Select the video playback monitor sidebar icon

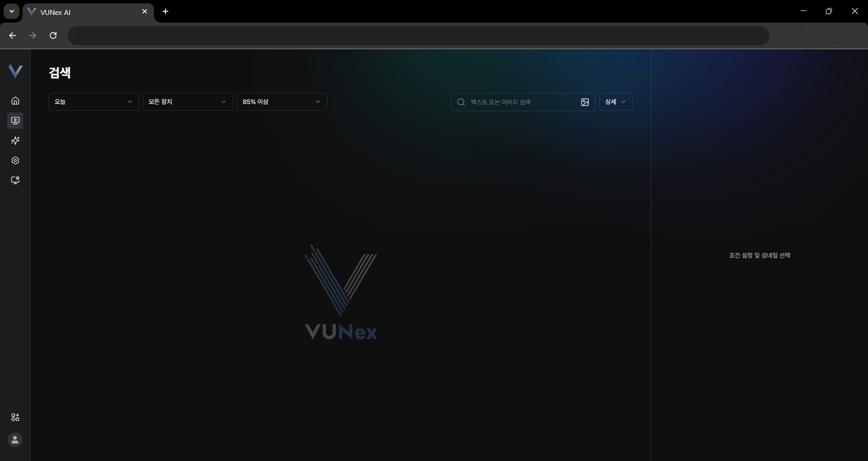point(15,121)
